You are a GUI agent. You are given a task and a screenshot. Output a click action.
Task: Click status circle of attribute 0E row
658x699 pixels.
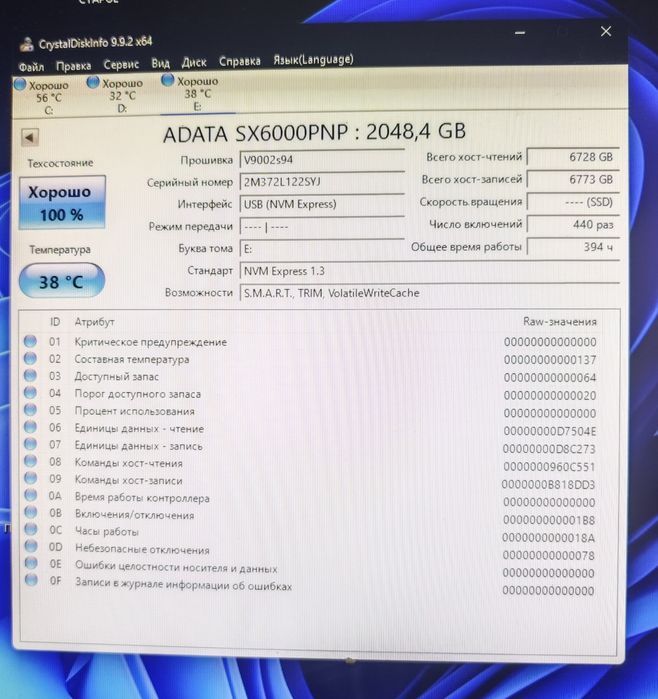[x=31, y=563]
